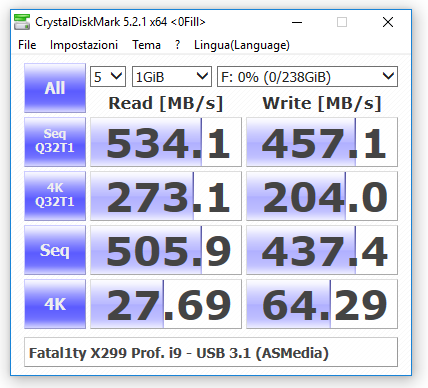Image resolution: width=428 pixels, height=388 pixels.
Task: Click the CrystalDiskMark app icon in title bar
Action: [x=22, y=22]
